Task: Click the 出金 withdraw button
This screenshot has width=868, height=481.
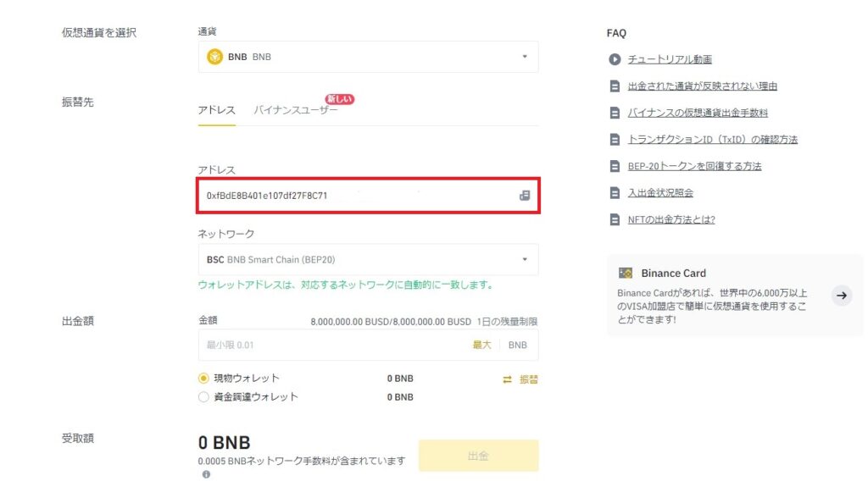Action: click(478, 456)
